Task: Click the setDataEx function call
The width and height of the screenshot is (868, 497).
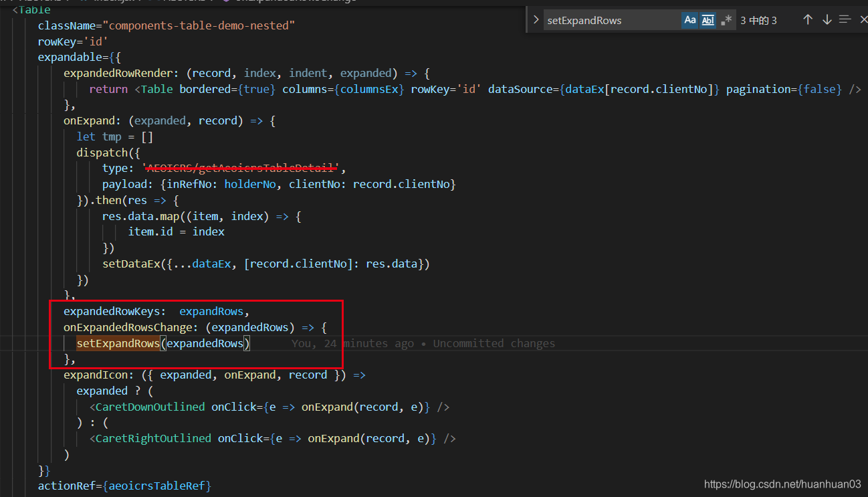Action: coord(132,264)
